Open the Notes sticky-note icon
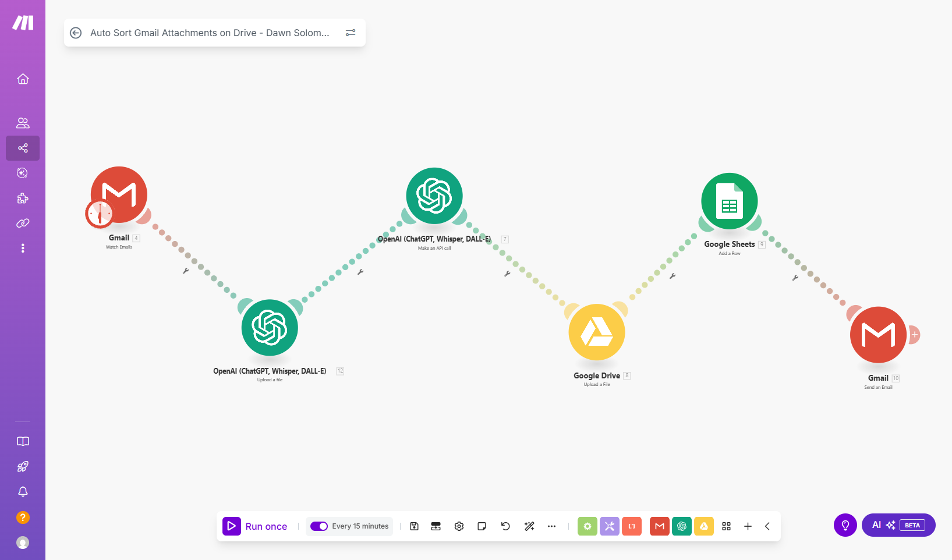The width and height of the screenshot is (952, 560). click(482, 526)
